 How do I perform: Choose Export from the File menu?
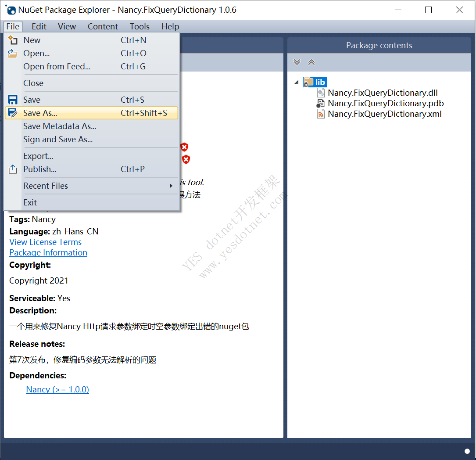[91, 156]
